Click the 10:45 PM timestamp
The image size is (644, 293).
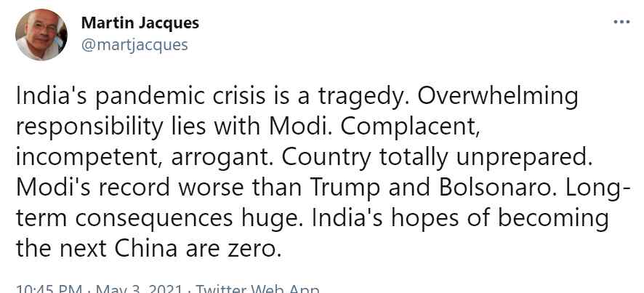(x=49, y=288)
